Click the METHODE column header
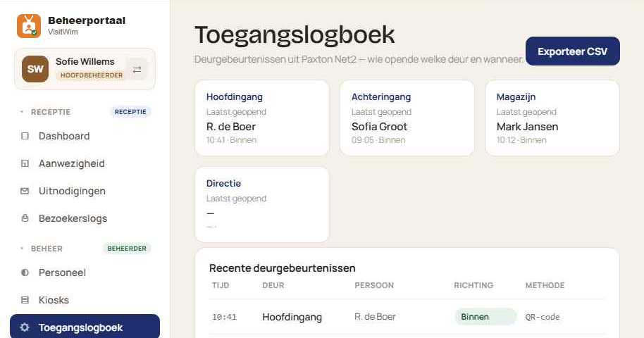This screenshot has height=338, width=644. click(x=545, y=285)
